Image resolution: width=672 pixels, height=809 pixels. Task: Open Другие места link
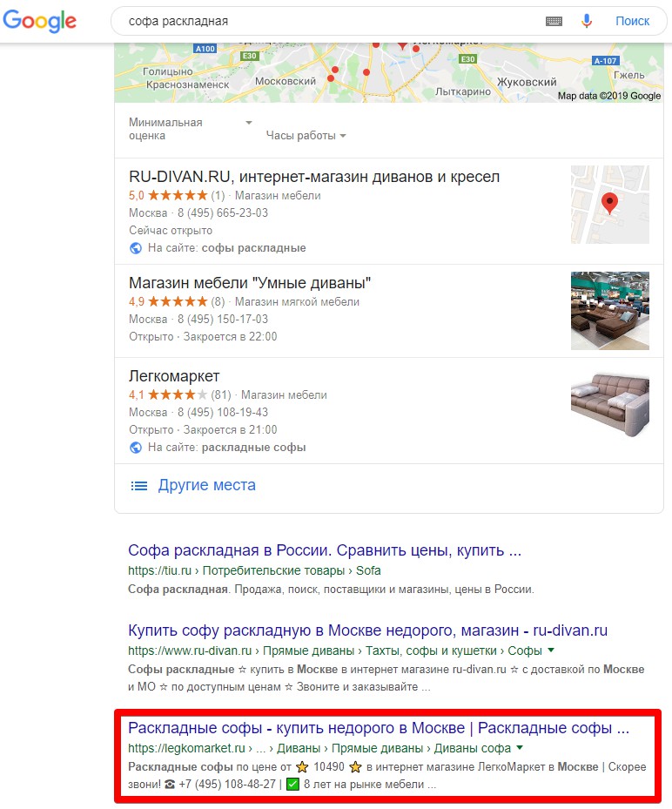[x=207, y=485]
